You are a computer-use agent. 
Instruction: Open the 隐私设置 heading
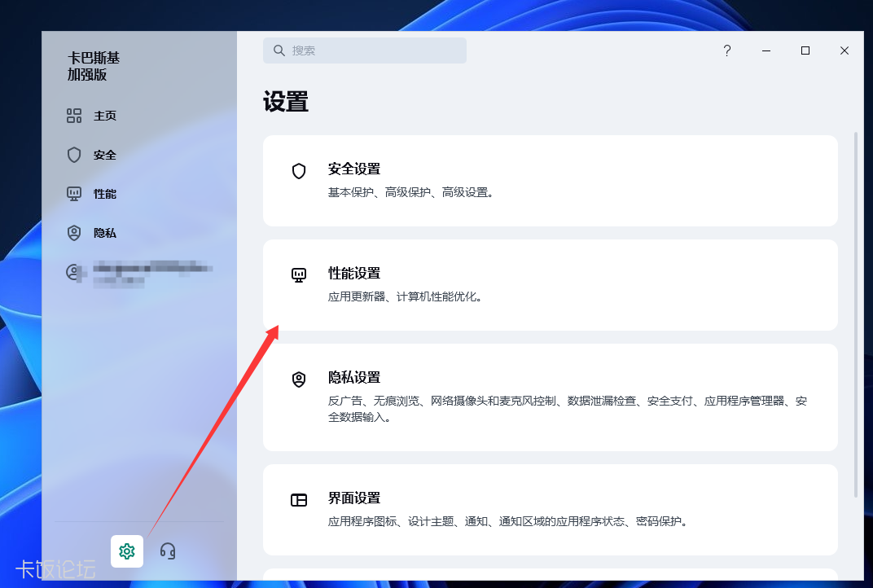(354, 377)
